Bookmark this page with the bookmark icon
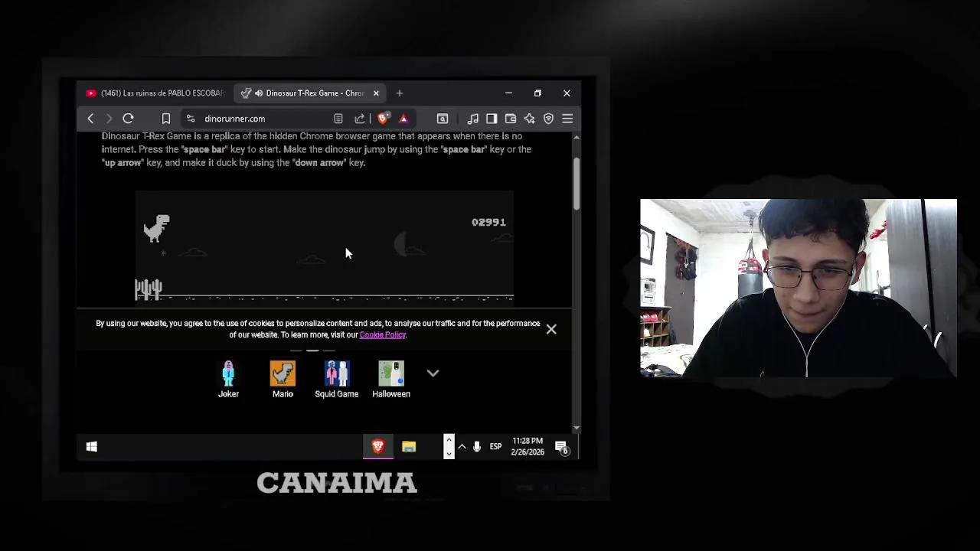The width and height of the screenshot is (980, 551). tap(165, 119)
